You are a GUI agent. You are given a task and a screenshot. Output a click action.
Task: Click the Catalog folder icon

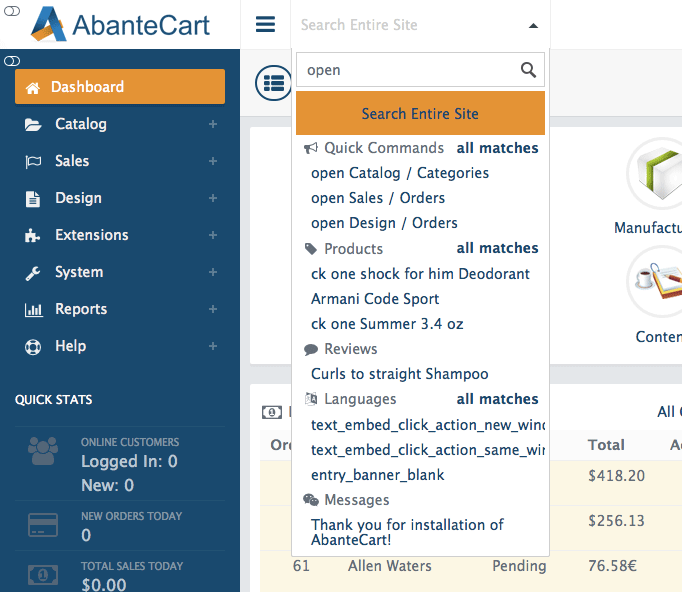33,124
